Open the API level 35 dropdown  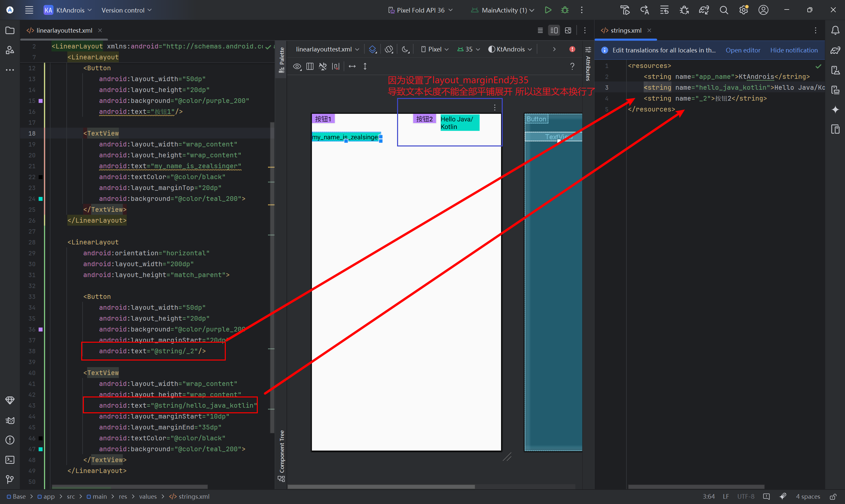click(468, 49)
